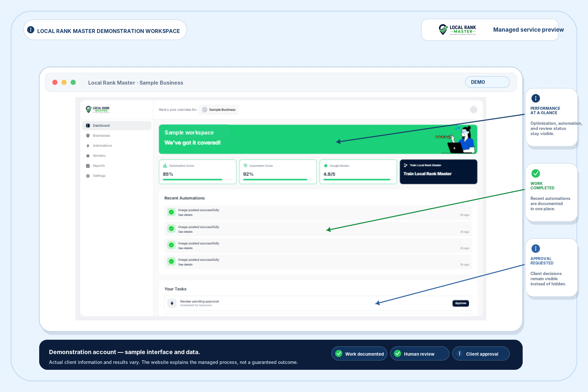This screenshot has height=392, width=588.
Task: Click the info icon on Approval Requested card
Action: click(x=536, y=249)
